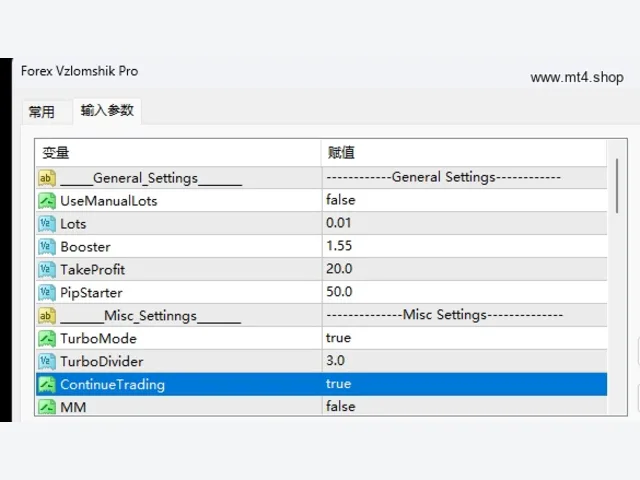Screen dimensions: 640x480
Task: Click the Misc Settings separator value
Action: click(x=444, y=315)
